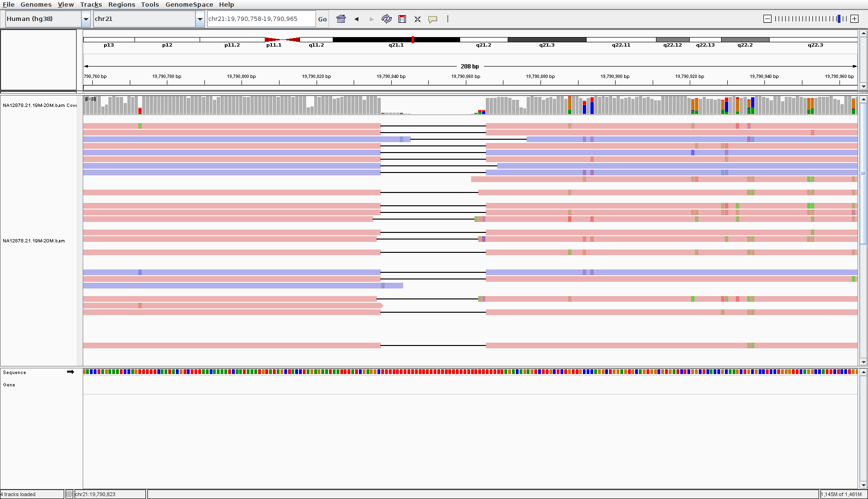This screenshot has width=868, height=499.
Task: Select a zoom level tick on the zoom bar
Action: [x=808, y=19]
